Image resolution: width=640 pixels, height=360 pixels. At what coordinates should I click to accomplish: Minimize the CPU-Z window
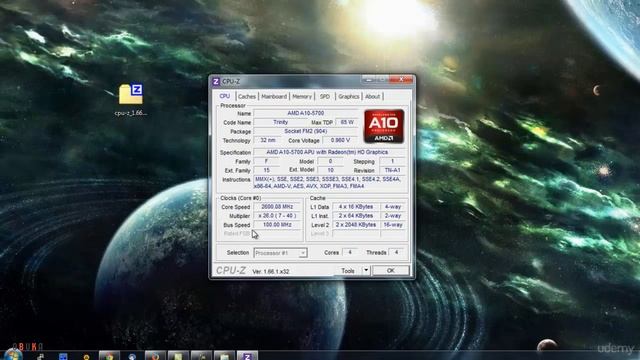pyautogui.click(x=369, y=80)
